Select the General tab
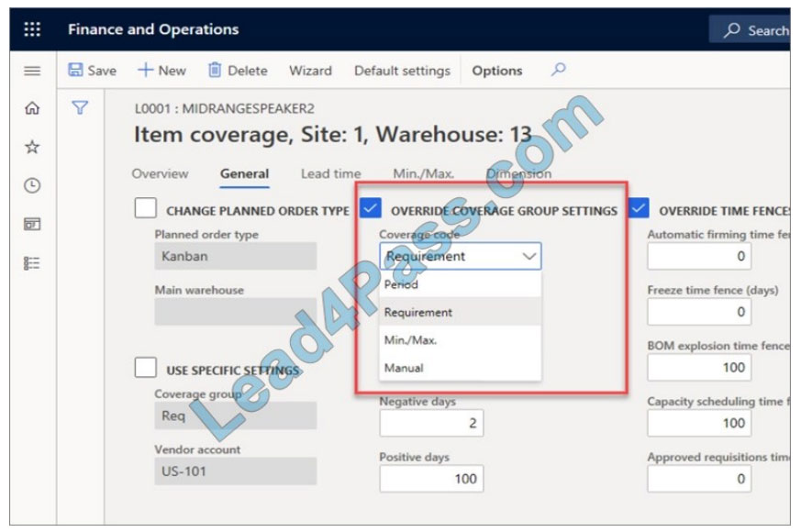 [244, 173]
